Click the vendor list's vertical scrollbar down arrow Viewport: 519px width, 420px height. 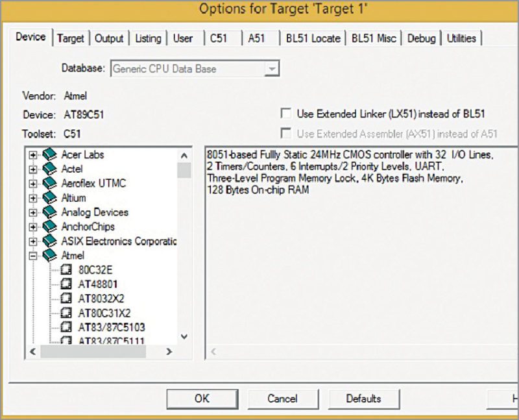184,336
